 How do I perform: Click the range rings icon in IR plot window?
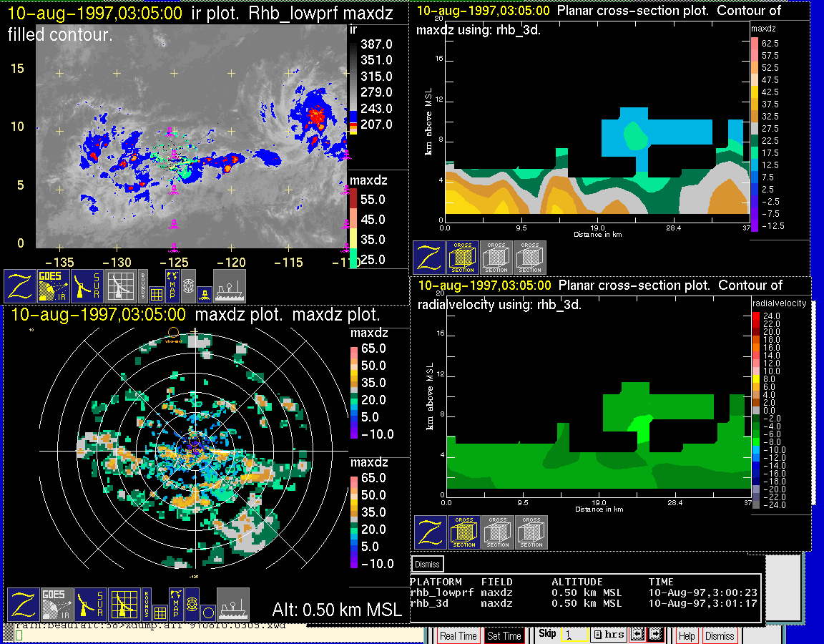[x=189, y=286]
